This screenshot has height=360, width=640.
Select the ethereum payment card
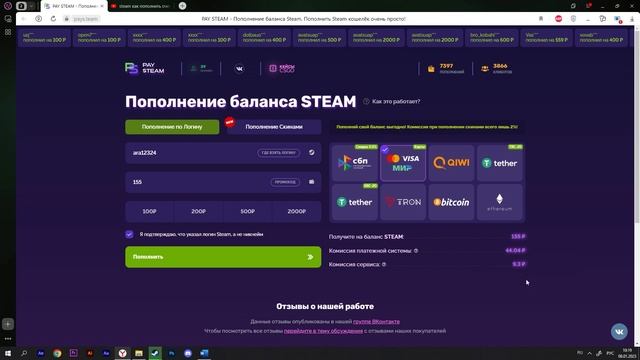click(500, 202)
